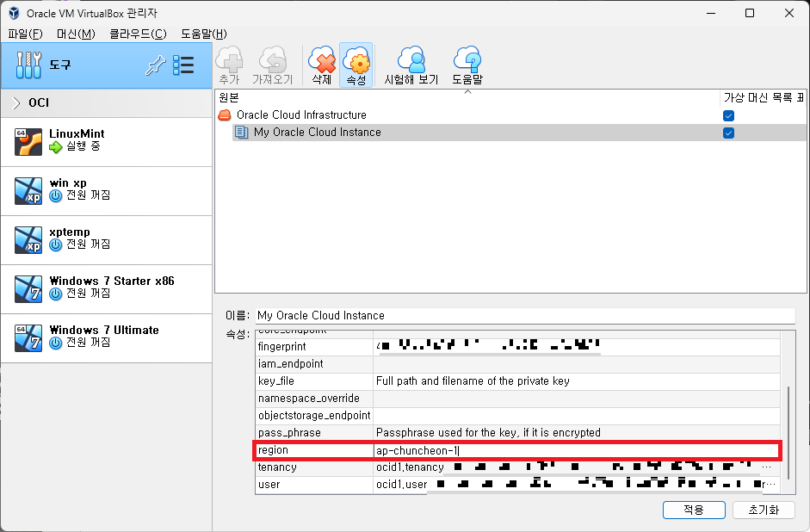810x532 pixels.
Task: Click the Import (가져오기) cloud icon
Action: [272, 59]
